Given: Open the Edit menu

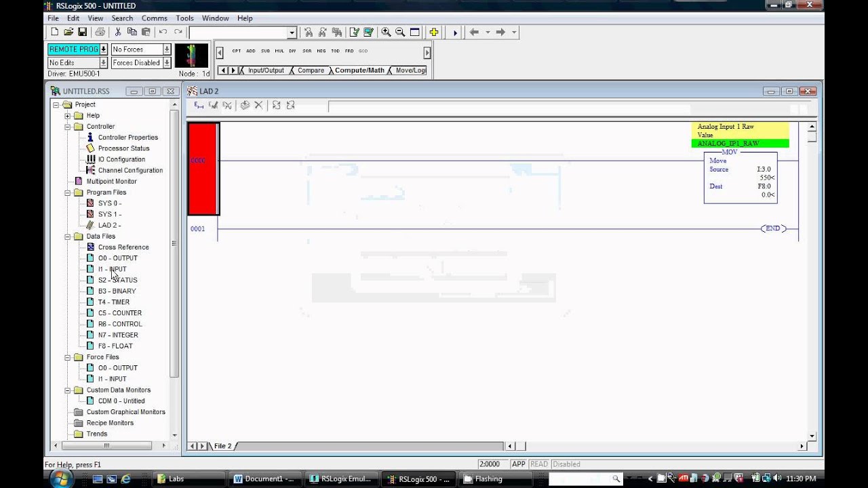Looking at the screenshot, I should pyautogui.click(x=73, y=18).
